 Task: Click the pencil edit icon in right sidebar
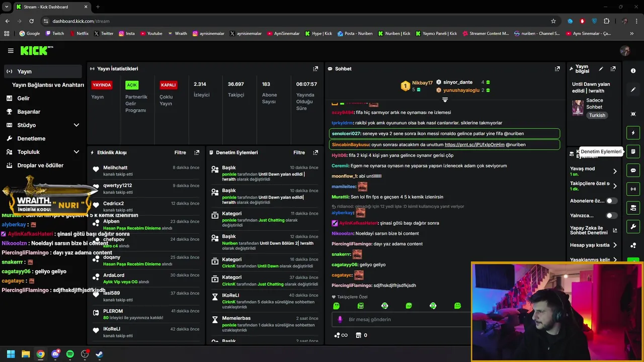(x=633, y=89)
